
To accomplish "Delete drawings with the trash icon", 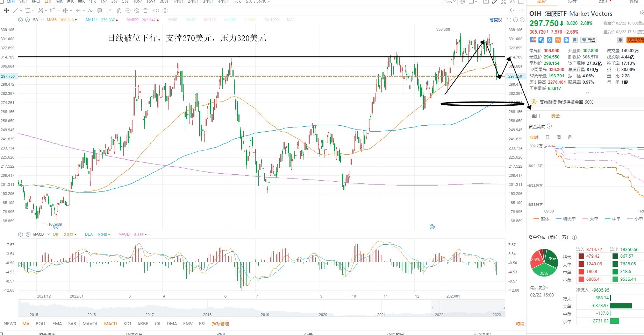I will tap(145, 11).
